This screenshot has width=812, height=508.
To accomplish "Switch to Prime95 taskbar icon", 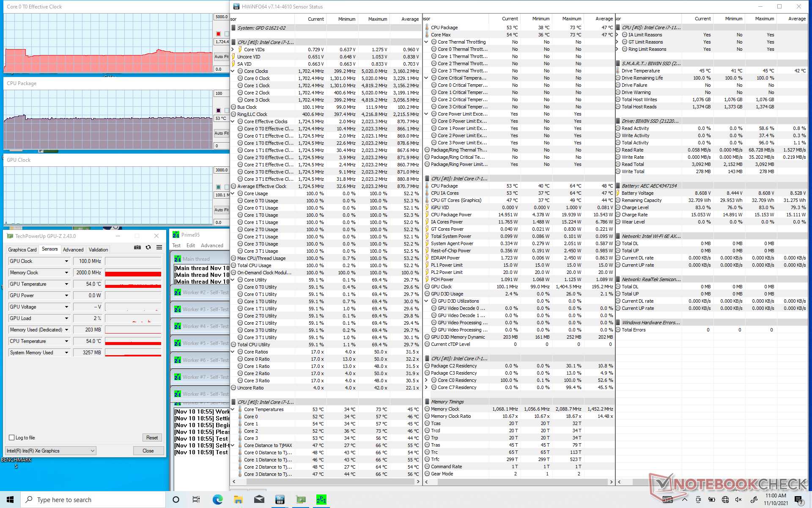I will (x=321, y=500).
